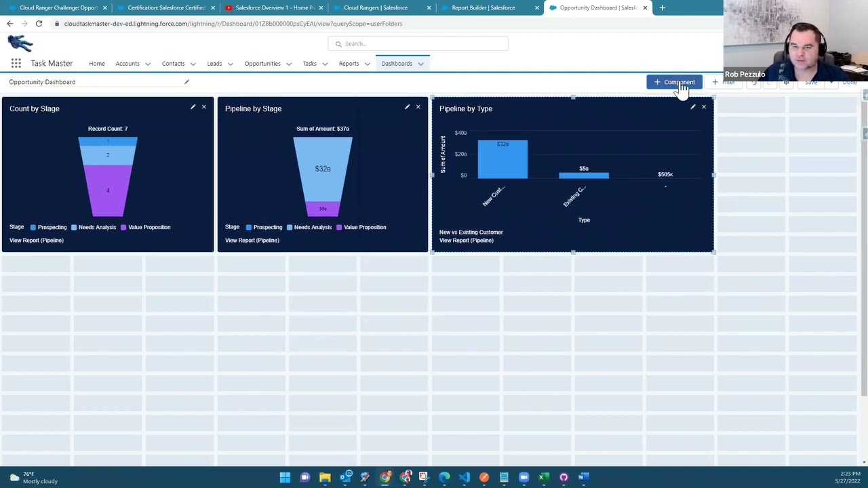
Task: View Report link under Pipeline by Stage
Action: point(252,240)
